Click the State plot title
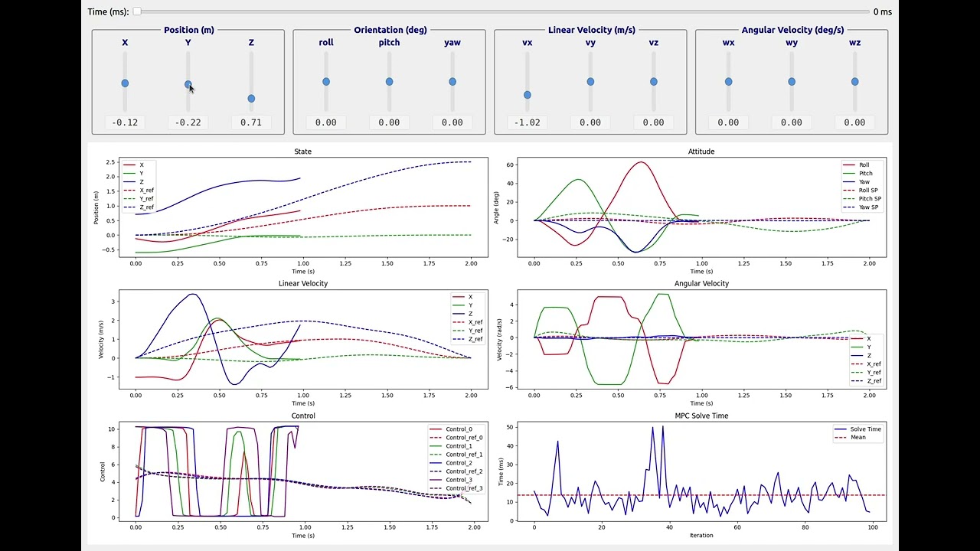Image resolution: width=980 pixels, height=551 pixels. click(x=303, y=152)
